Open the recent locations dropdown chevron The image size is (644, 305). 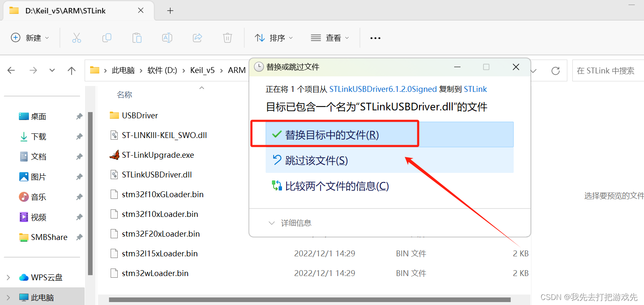point(52,70)
